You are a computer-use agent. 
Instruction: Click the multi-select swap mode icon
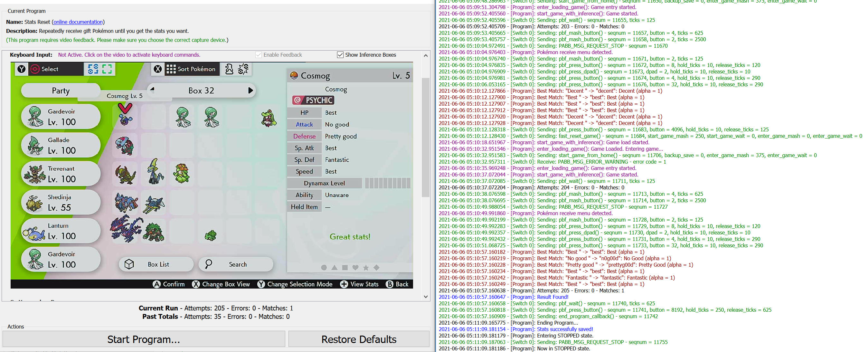tap(93, 69)
